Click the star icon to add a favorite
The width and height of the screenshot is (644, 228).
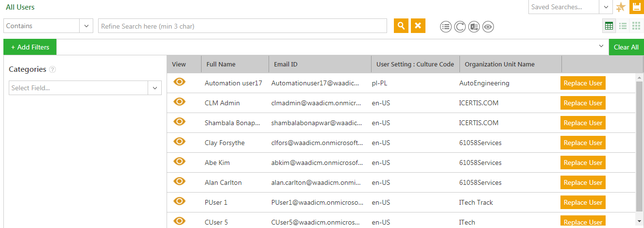pyautogui.click(x=620, y=7)
